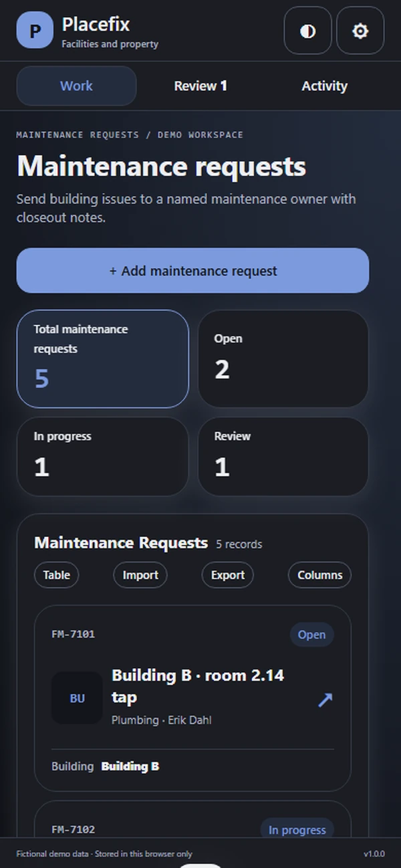The width and height of the screenshot is (401, 868).
Task: Toggle the contrast theme icon
Action: coord(308,31)
